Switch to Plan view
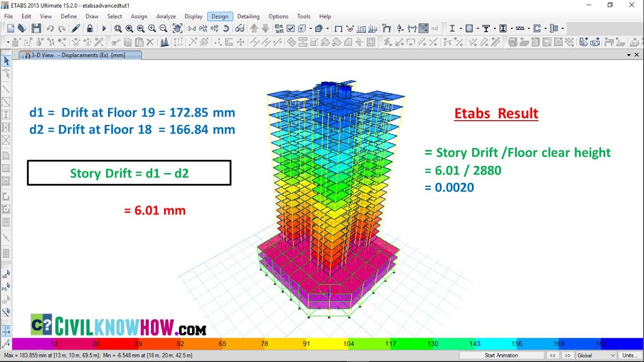This screenshot has height=362, width=644. (x=203, y=29)
